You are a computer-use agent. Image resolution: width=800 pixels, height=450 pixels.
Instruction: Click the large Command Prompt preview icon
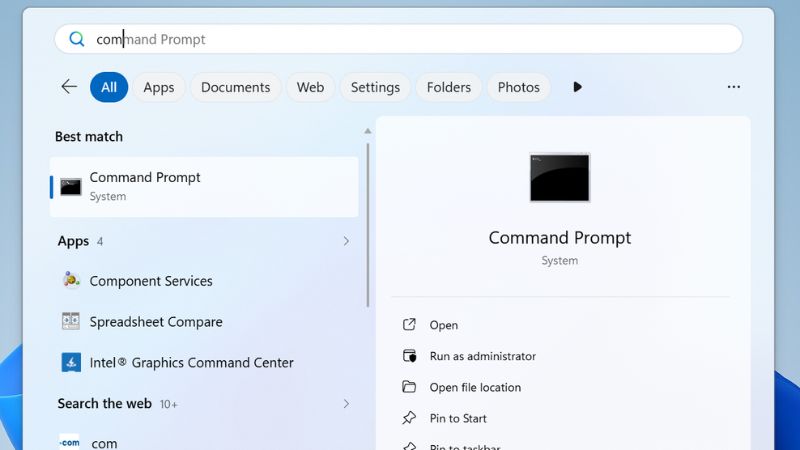(560, 178)
